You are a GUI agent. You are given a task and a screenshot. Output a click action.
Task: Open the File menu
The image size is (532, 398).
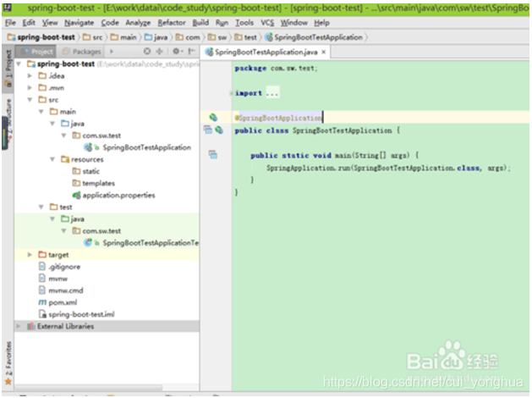(x=10, y=23)
